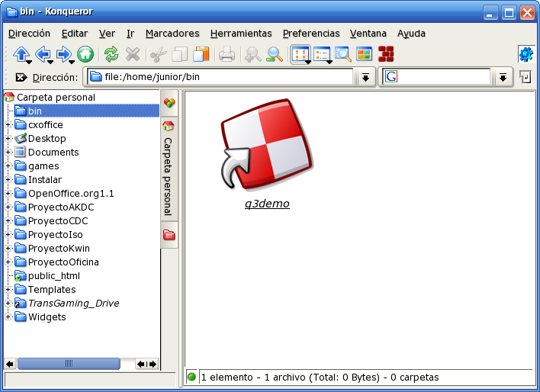Viewport: 540px width, 392px height.
Task: Open list view mode dropdown arrow
Action: [329, 62]
